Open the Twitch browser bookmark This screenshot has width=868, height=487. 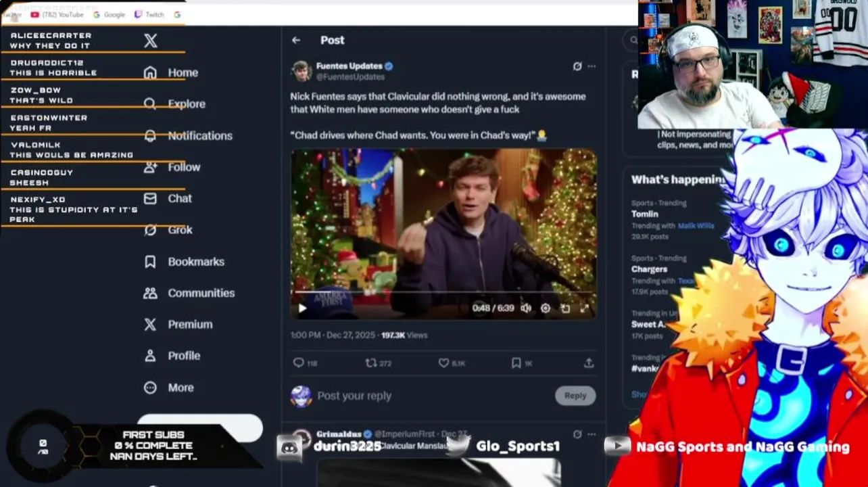tap(149, 14)
